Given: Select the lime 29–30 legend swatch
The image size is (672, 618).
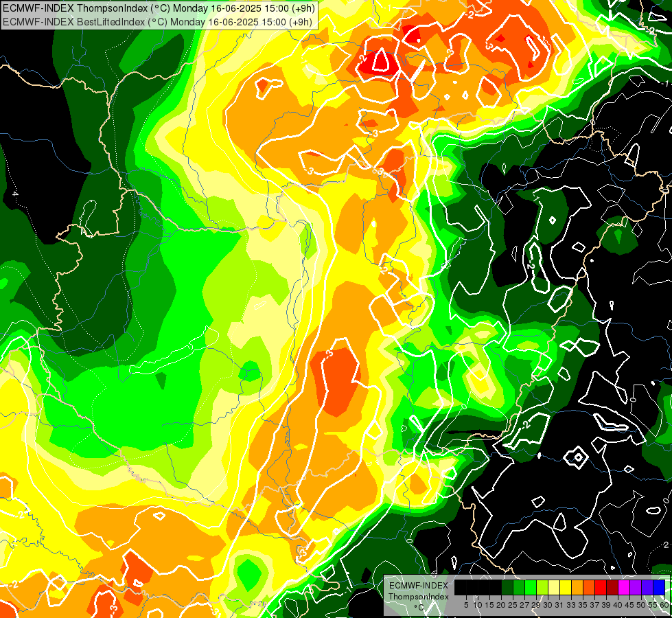Looking at the screenshot, I should pos(542,587).
